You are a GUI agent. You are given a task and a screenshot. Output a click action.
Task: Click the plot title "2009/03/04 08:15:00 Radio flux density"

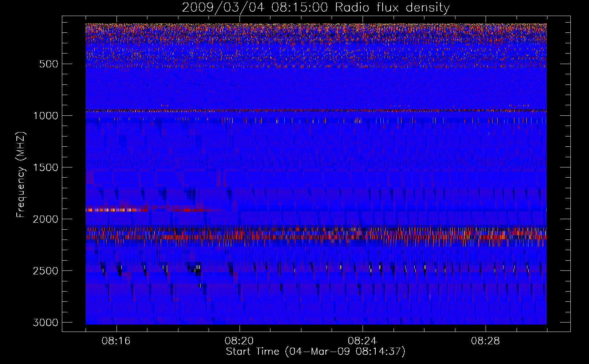pyautogui.click(x=316, y=7)
